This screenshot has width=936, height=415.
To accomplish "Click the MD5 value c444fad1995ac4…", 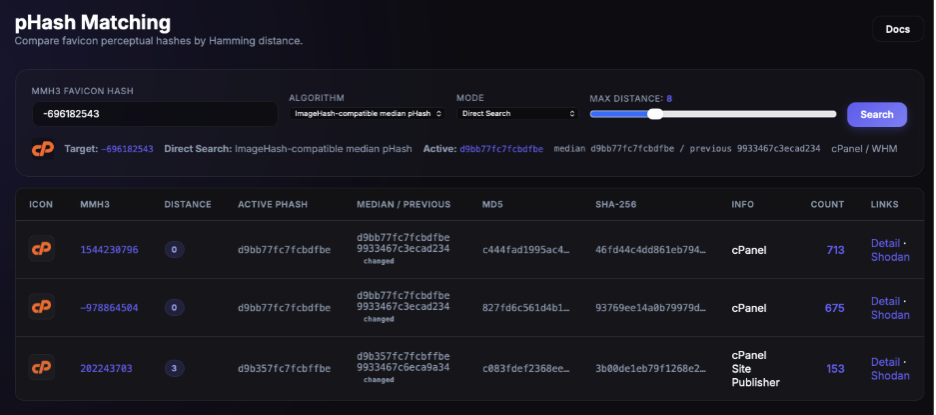I will point(526,250).
